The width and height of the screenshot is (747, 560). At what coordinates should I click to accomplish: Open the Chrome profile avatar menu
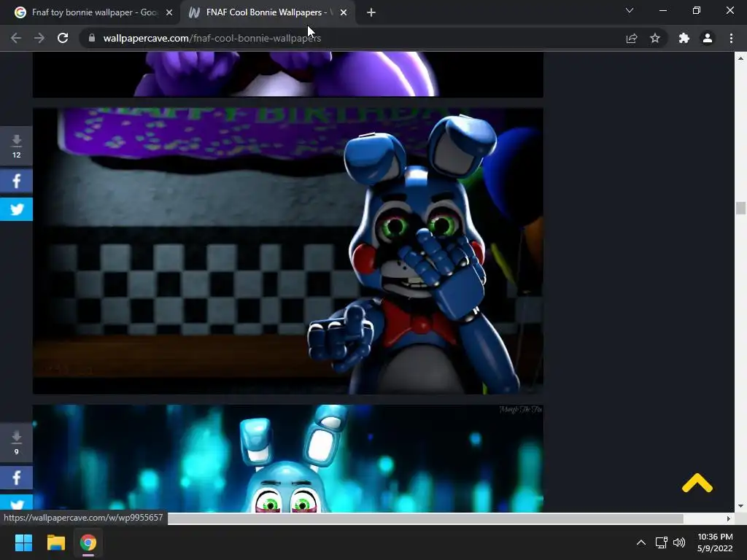[708, 38]
